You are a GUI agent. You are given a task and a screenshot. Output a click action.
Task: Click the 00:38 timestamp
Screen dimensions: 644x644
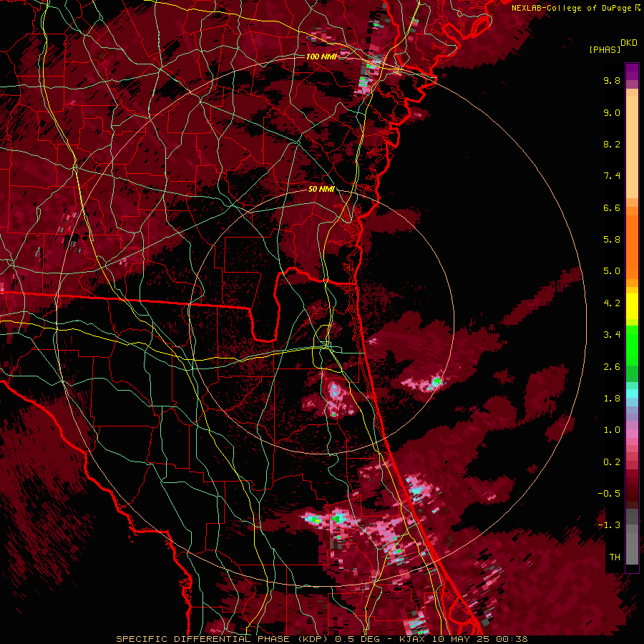coord(510,639)
